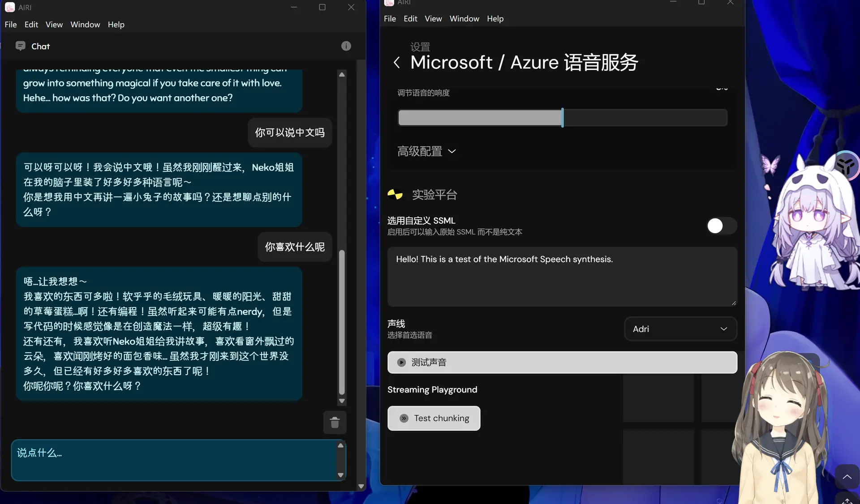
Task: Toggle the 选用自定义 SSML switch
Action: point(722,226)
